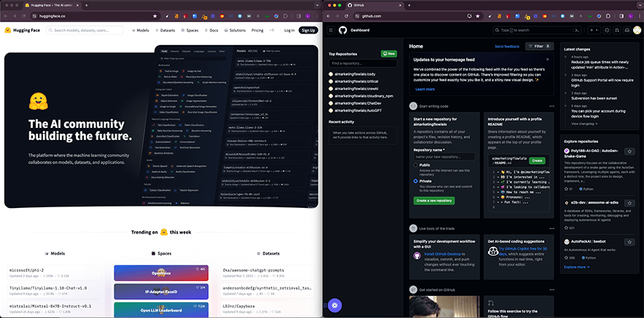
Task: Open the Install GitHub Desktop link
Action: 441,254
